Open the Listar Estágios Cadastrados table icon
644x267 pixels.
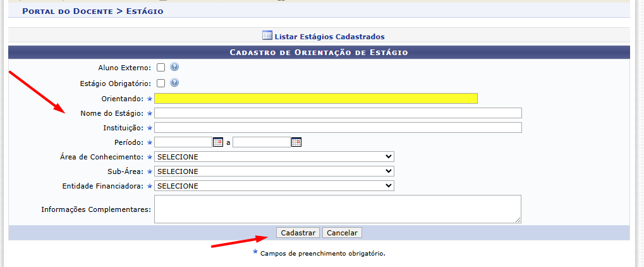coord(267,36)
